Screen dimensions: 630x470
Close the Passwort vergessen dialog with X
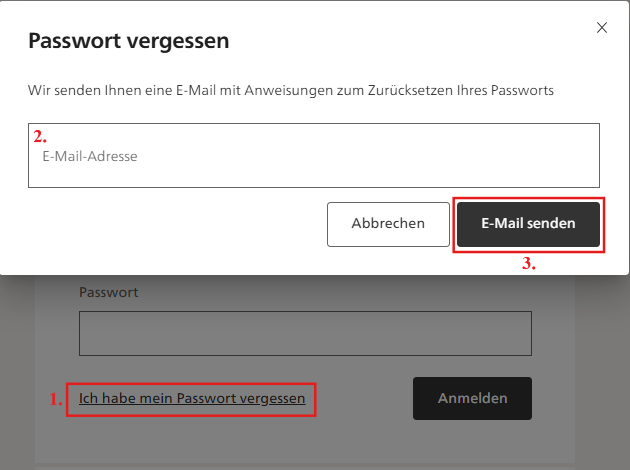(x=601, y=28)
